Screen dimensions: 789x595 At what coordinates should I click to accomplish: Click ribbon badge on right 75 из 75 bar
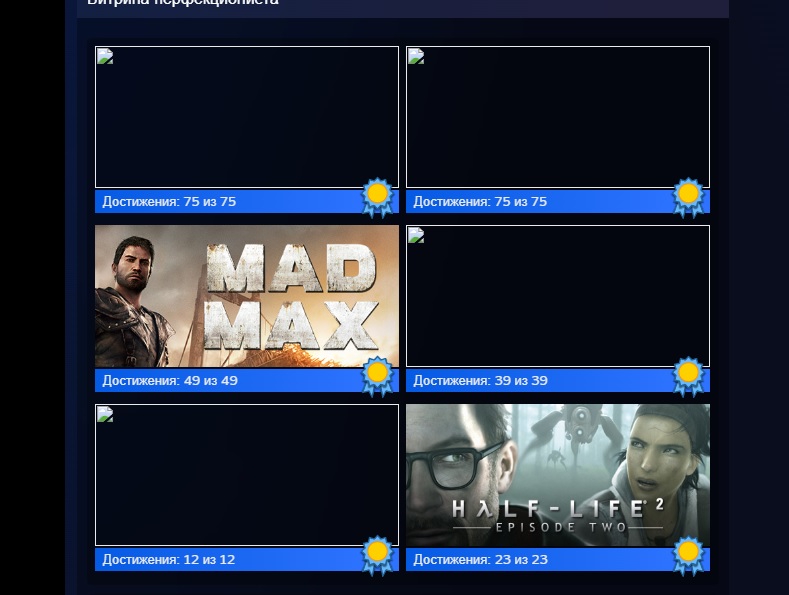[x=688, y=197]
